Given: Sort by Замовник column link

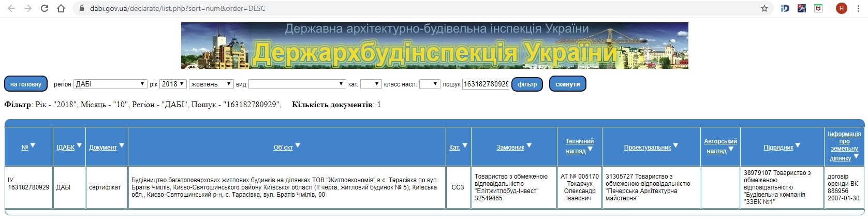Looking at the screenshot, I should click(x=510, y=148).
